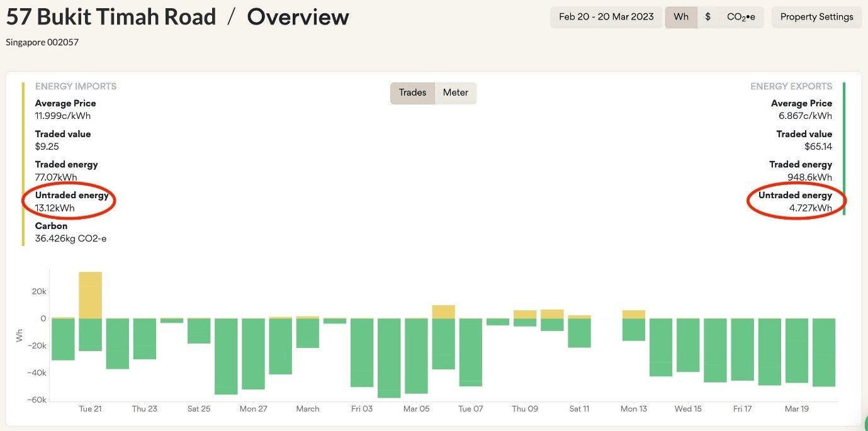The height and width of the screenshot is (431, 868).
Task: Click the exports Untraded energy 4.727kWh value
Action: coord(811,208)
